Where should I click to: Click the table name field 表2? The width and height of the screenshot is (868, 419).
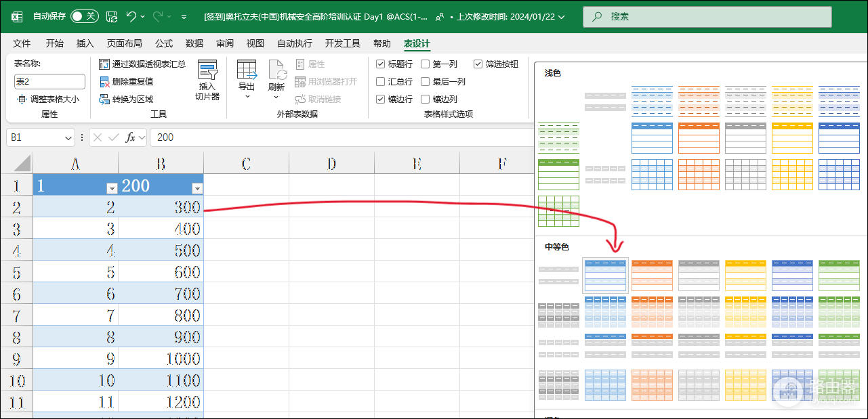pyautogui.click(x=49, y=81)
